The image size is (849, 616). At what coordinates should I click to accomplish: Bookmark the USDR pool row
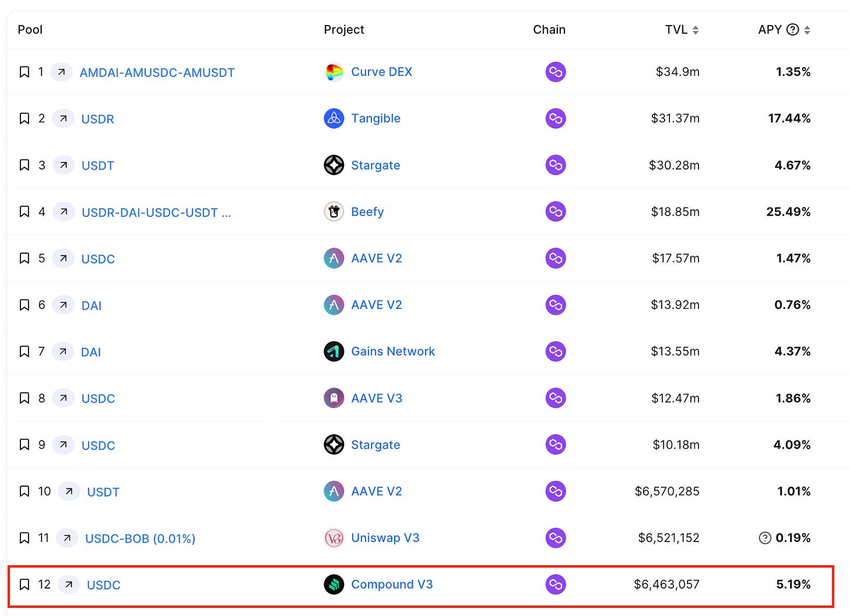click(x=24, y=118)
